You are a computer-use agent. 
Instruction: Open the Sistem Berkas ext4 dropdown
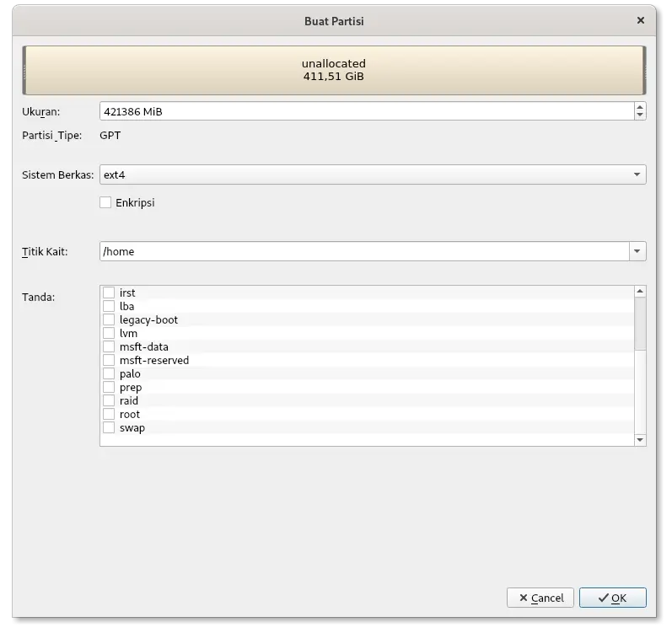(373, 174)
